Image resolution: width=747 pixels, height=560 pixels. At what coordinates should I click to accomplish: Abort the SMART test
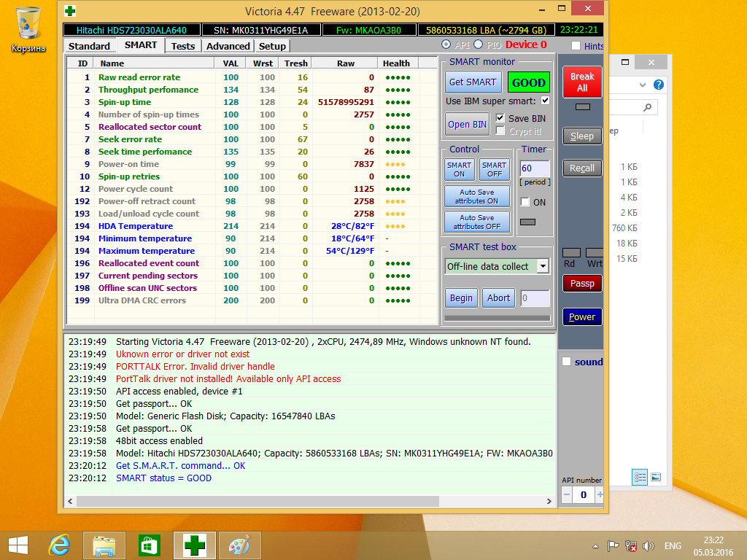[498, 298]
